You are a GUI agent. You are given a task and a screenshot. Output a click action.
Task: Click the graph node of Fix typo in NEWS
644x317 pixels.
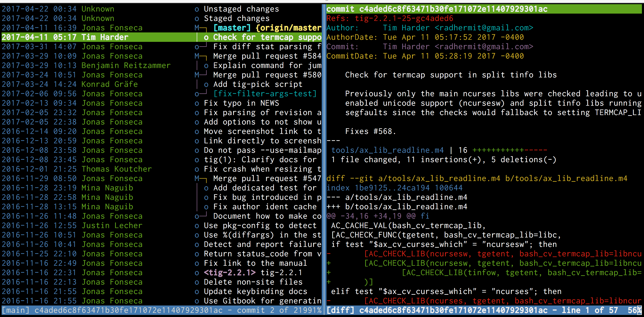197,103
